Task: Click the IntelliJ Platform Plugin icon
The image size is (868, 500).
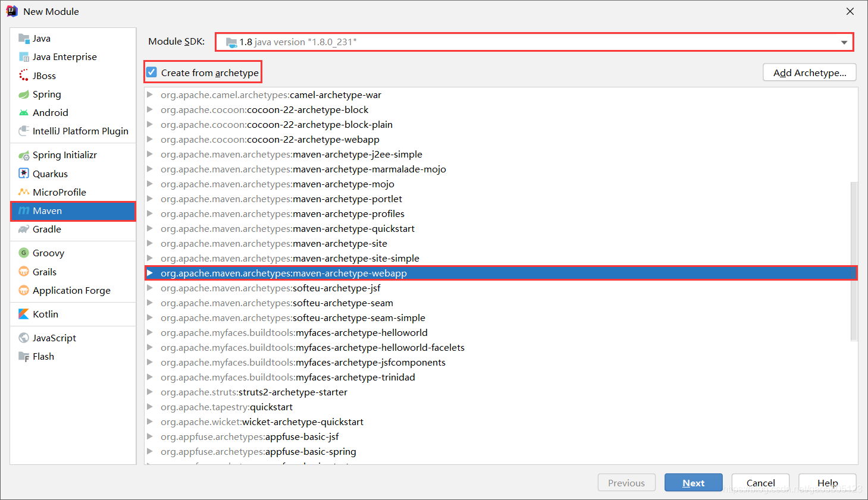Action: pos(24,131)
